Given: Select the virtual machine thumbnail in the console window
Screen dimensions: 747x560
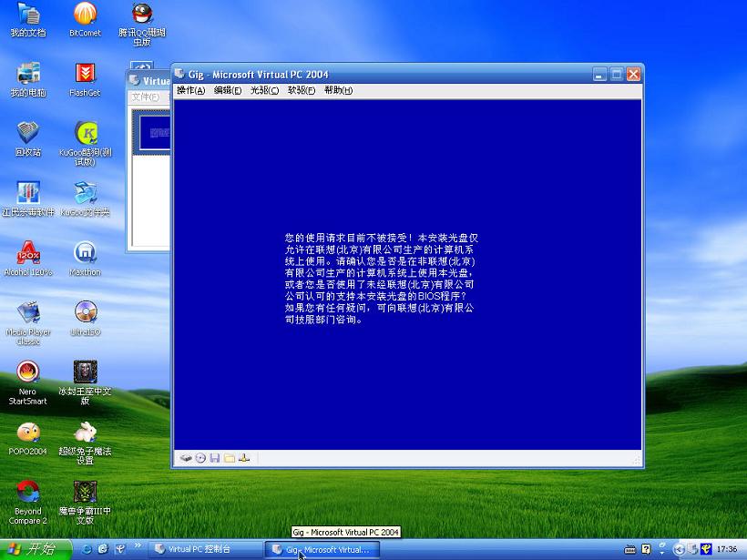Looking at the screenshot, I should (x=153, y=132).
